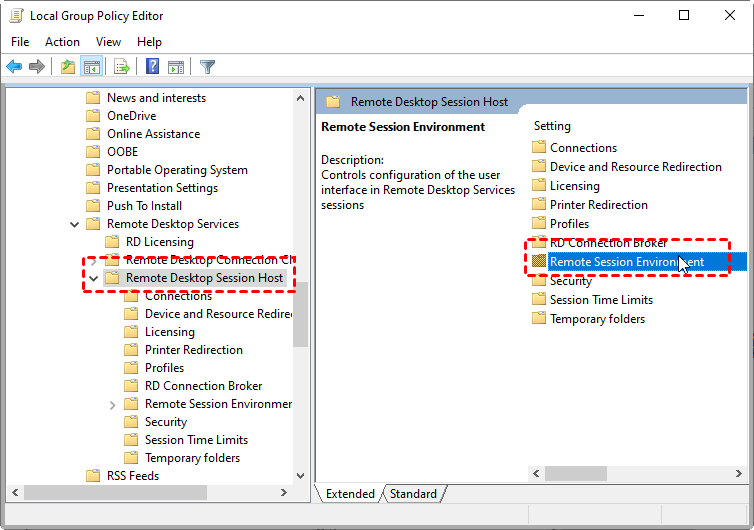Click the folder icon next to Temporary folders in list

[539, 318]
